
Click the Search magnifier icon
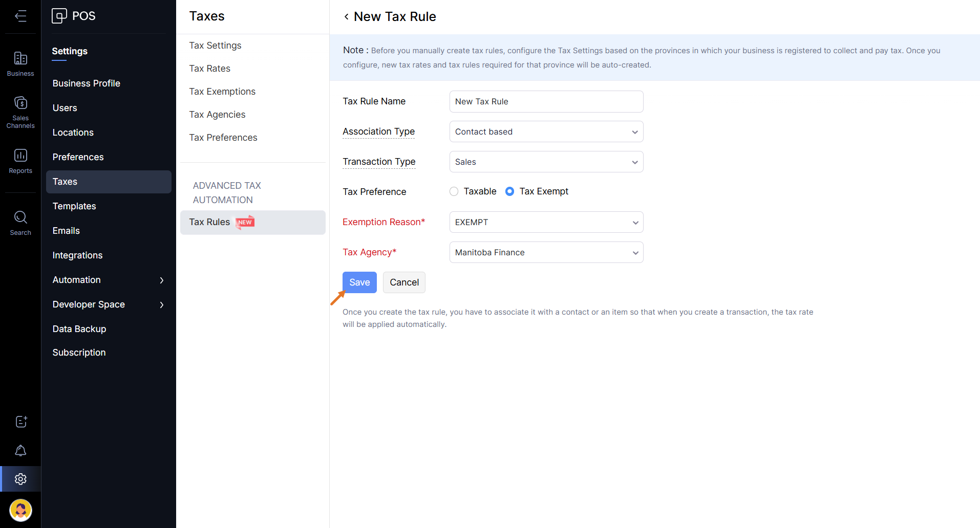click(x=20, y=223)
